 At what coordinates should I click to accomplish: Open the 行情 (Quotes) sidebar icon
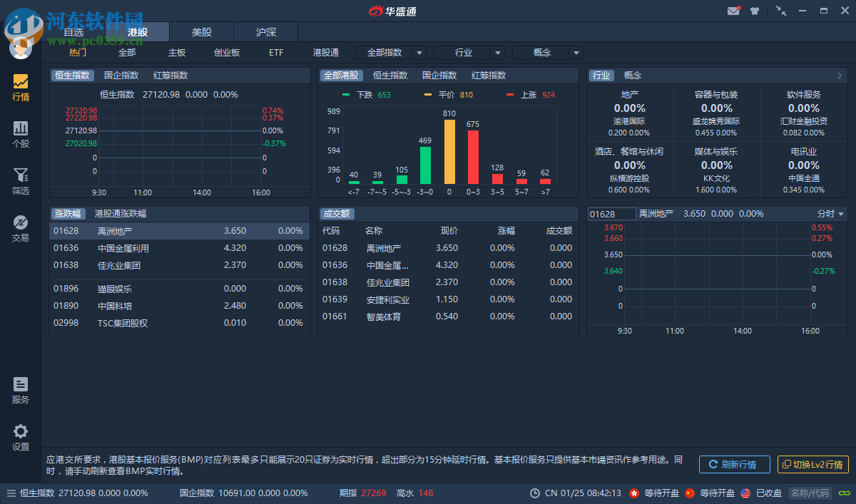[x=21, y=85]
